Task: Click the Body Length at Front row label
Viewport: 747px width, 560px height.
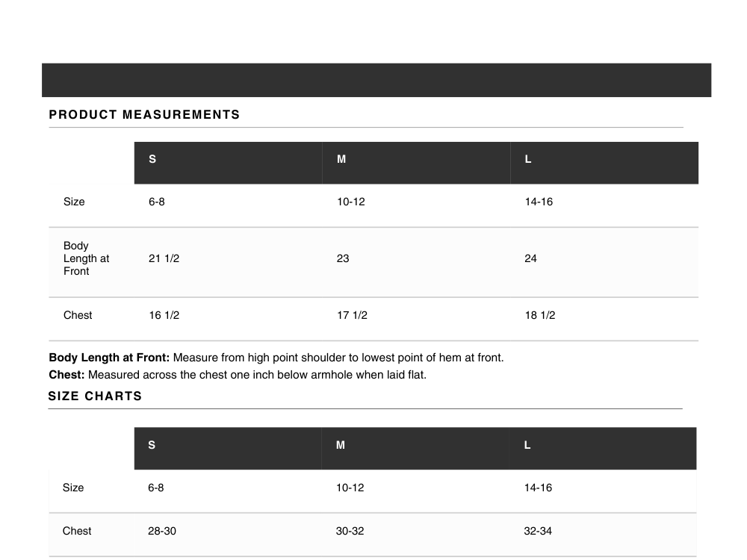Action: [x=87, y=258]
